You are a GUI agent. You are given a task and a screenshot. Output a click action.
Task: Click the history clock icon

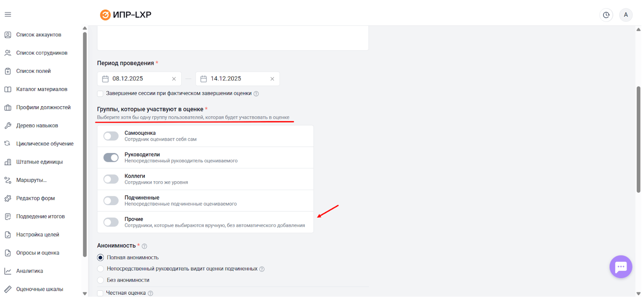606,15
